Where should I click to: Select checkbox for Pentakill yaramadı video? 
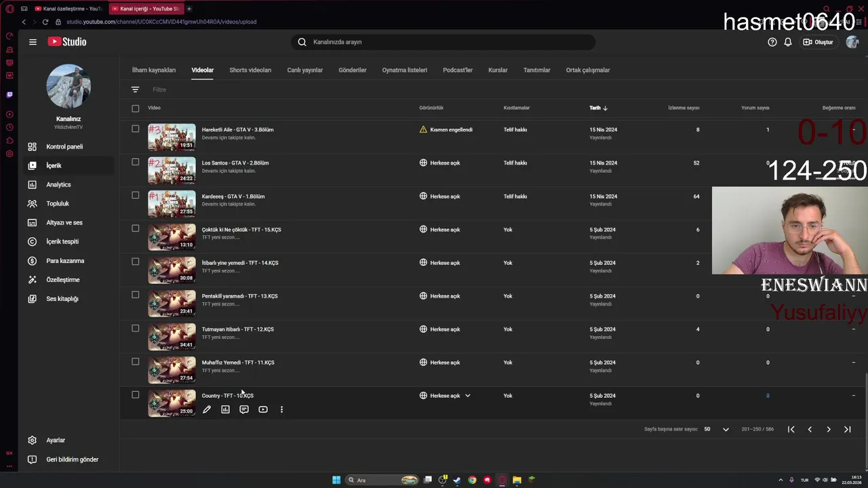pyautogui.click(x=135, y=295)
